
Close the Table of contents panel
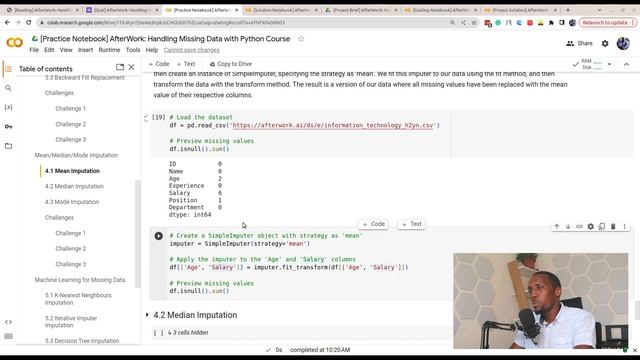(131, 67)
